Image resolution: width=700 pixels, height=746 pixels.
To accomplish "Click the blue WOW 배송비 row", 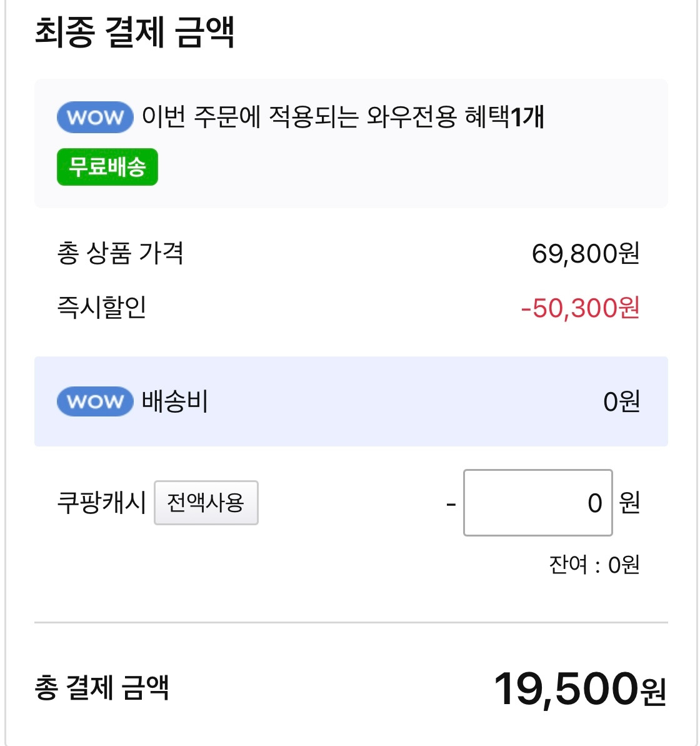I will pyautogui.click(x=375, y=401).
